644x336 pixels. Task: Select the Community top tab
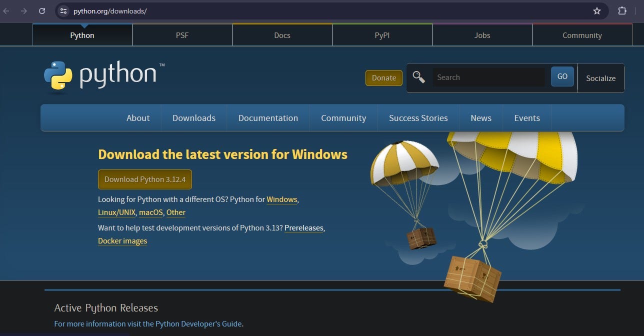click(582, 35)
